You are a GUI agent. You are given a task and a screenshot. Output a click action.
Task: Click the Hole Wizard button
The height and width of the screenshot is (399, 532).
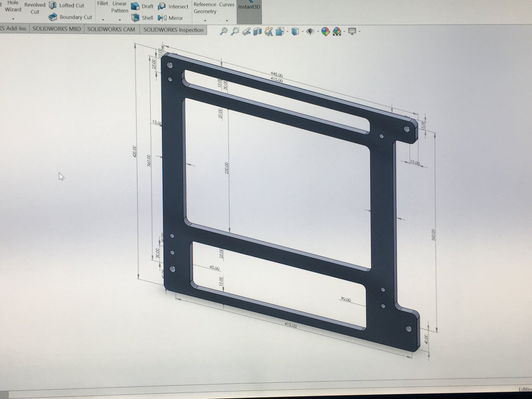13,6
